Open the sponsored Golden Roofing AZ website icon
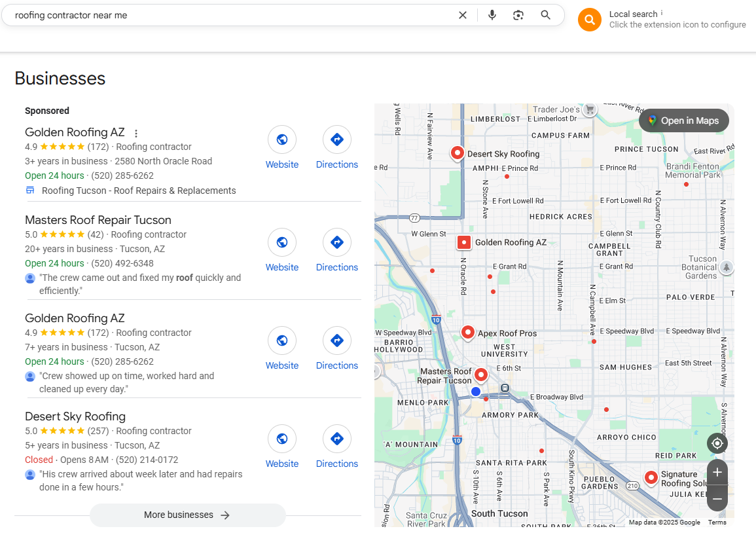The image size is (756, 533). click(282, 139)
